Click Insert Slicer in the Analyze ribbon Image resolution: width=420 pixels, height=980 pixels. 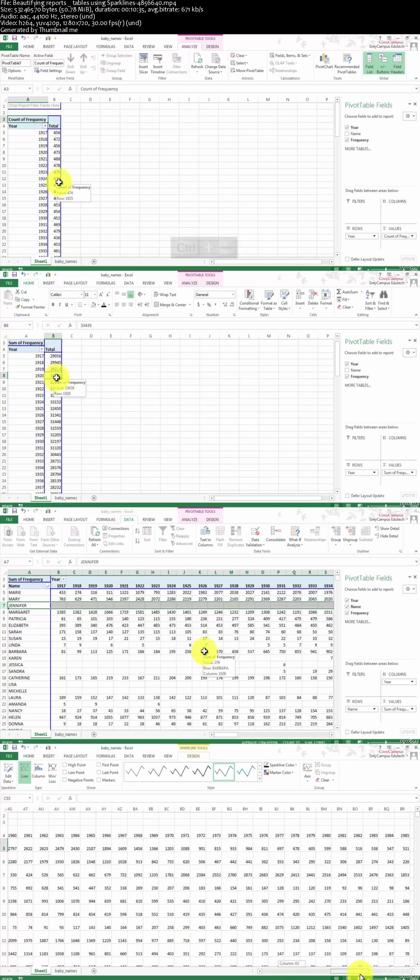[x=143, y=63]
